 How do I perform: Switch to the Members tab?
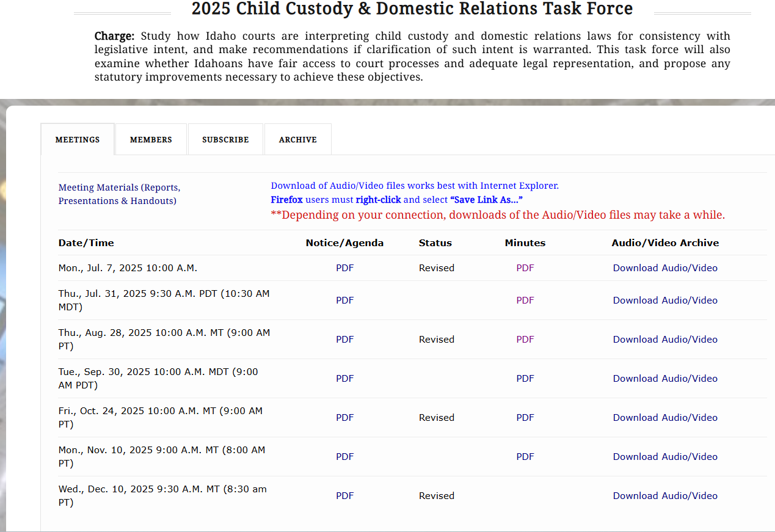[x=151, y=139]
